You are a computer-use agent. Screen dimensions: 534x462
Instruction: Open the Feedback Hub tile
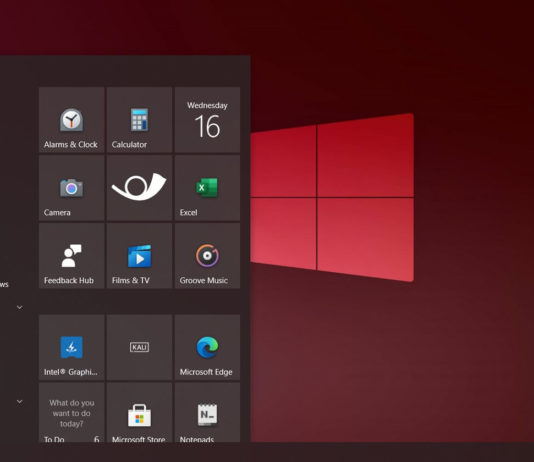72,256
